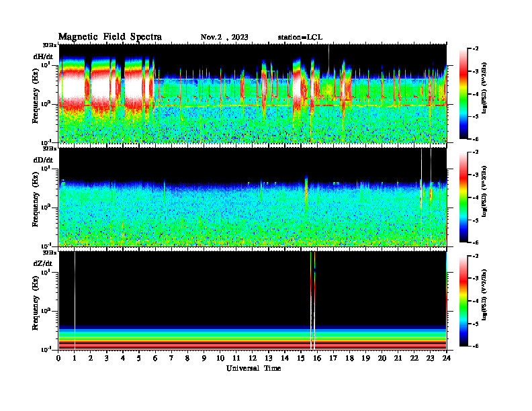Click hour tick "21" on Universal Time axis
Image resolution: width=532 pixels, height=411 pixels.
(x=398, y=358)
